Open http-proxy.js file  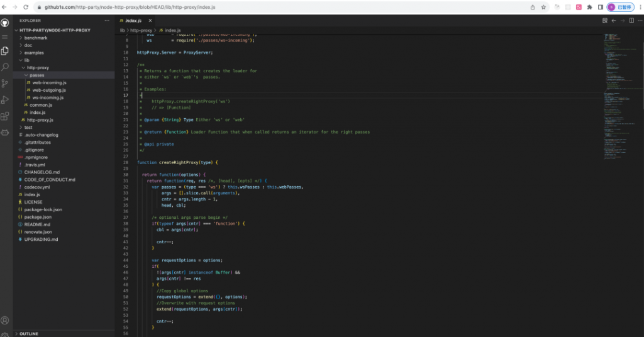click(64, 120)
